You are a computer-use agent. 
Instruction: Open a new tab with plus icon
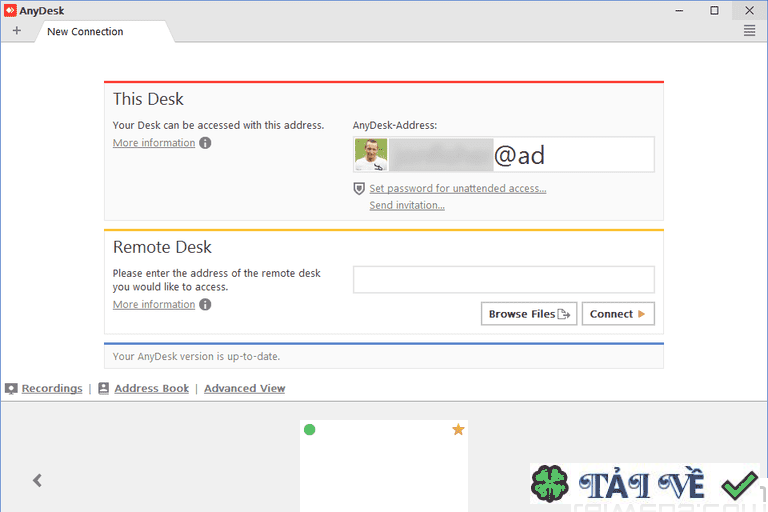coord(17,31)
